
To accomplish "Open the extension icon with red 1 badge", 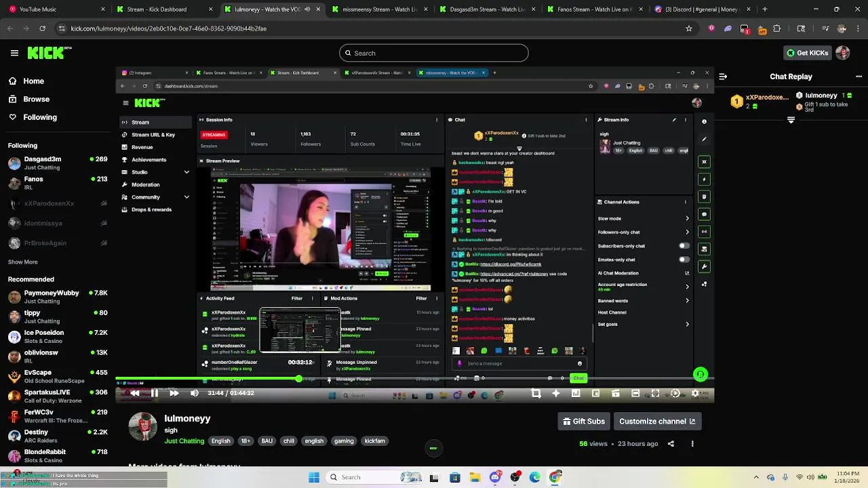I will 745,28.
